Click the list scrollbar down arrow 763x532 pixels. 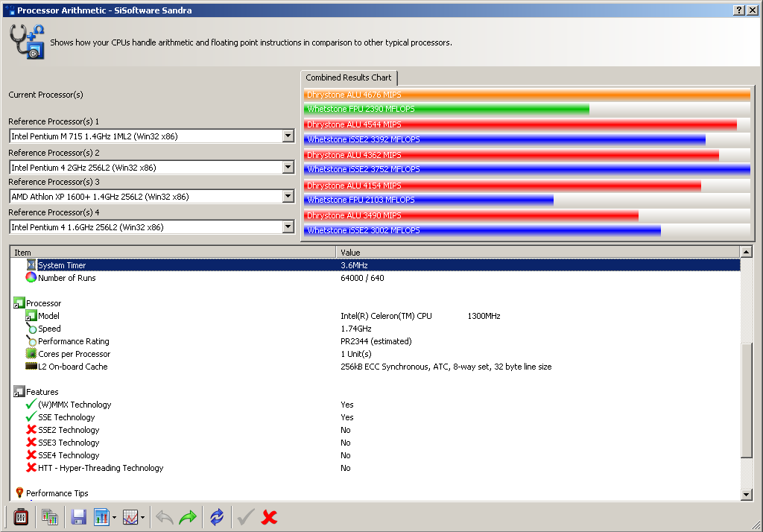[745, 495]
